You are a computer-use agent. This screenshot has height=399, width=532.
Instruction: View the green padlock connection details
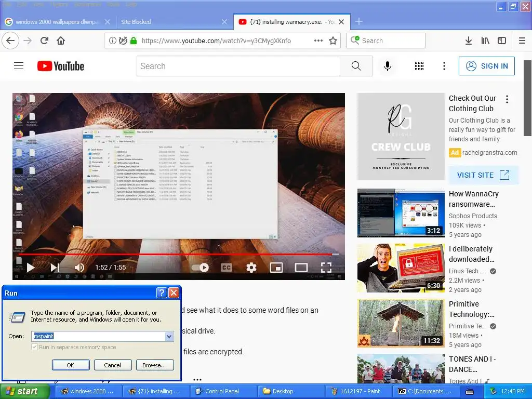point(134,41)
